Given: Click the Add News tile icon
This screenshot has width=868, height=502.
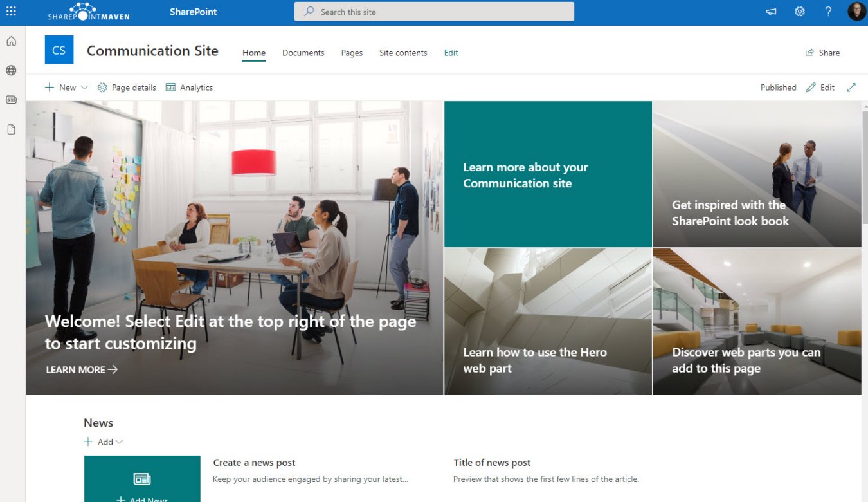Looking at the screenshot, I should pyautogui.click(x=142, y=479).
